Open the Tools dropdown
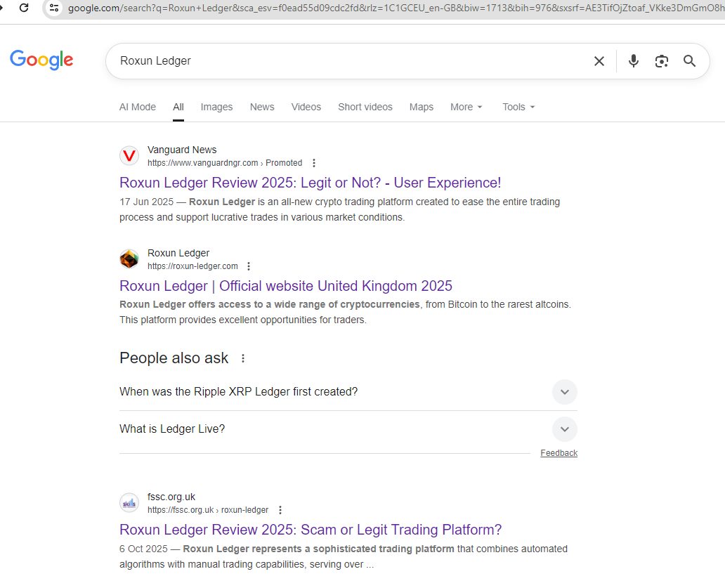The height and width of the screenshot is (588, 725). (x=518, y=107)
